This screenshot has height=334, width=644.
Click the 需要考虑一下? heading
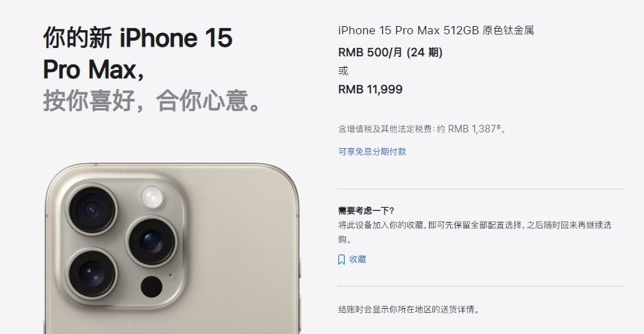[x=366, y=211]
